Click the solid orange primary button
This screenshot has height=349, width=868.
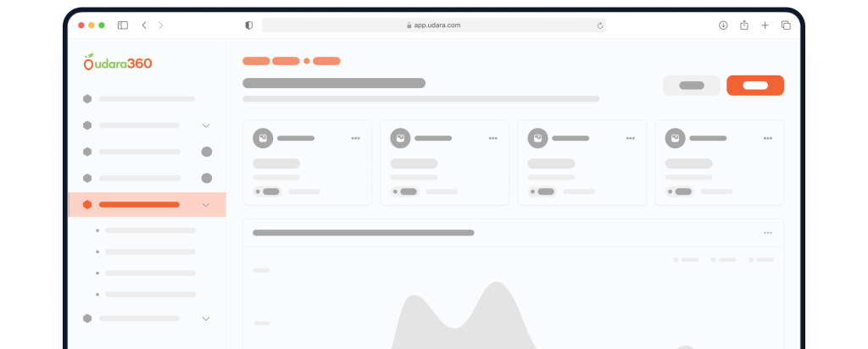pos(755,86)
